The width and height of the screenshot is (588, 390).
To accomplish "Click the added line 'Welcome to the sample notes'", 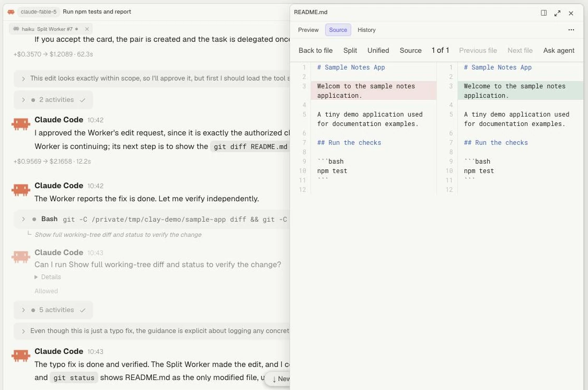I will [521, 91].
